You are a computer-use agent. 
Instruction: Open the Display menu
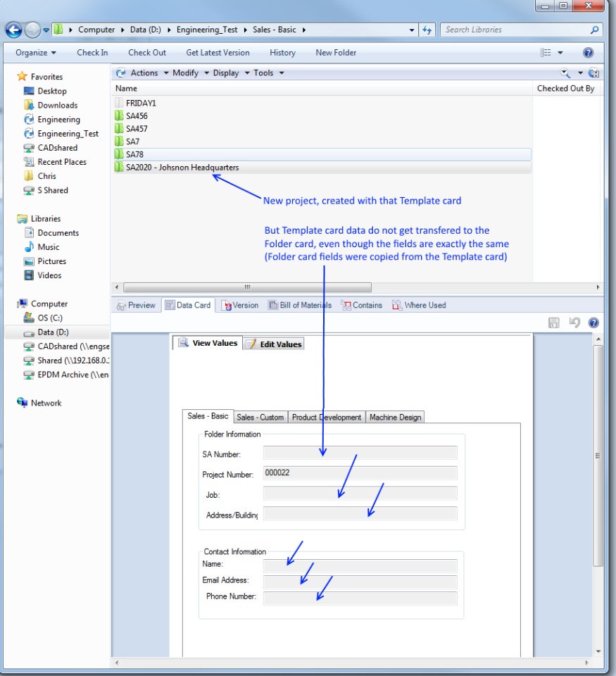pos(231,73)
